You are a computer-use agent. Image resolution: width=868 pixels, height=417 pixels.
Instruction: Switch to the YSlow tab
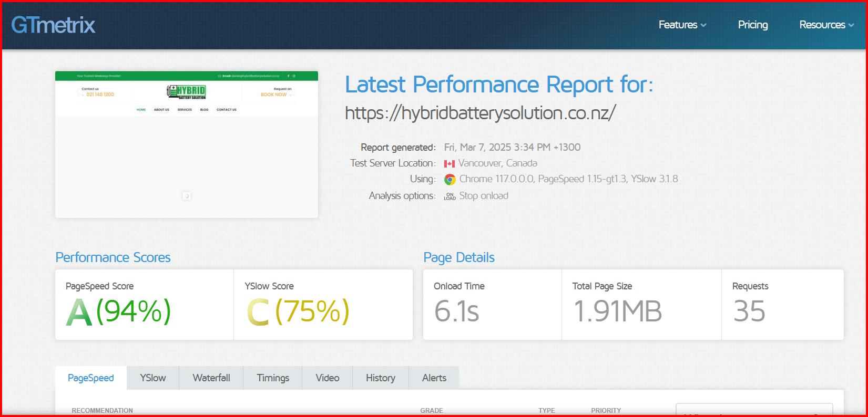pos(153,378)
